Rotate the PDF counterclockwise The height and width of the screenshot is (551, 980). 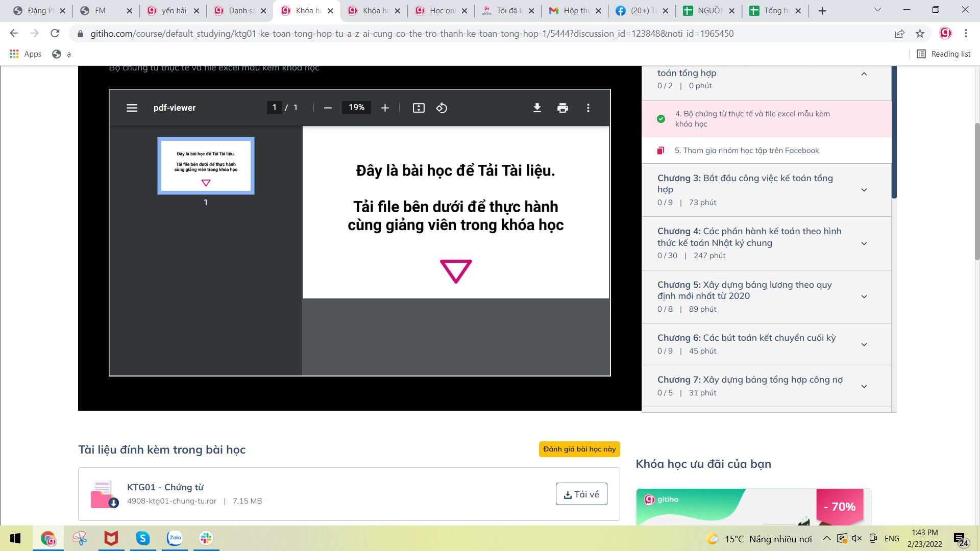tap(442, 108)
